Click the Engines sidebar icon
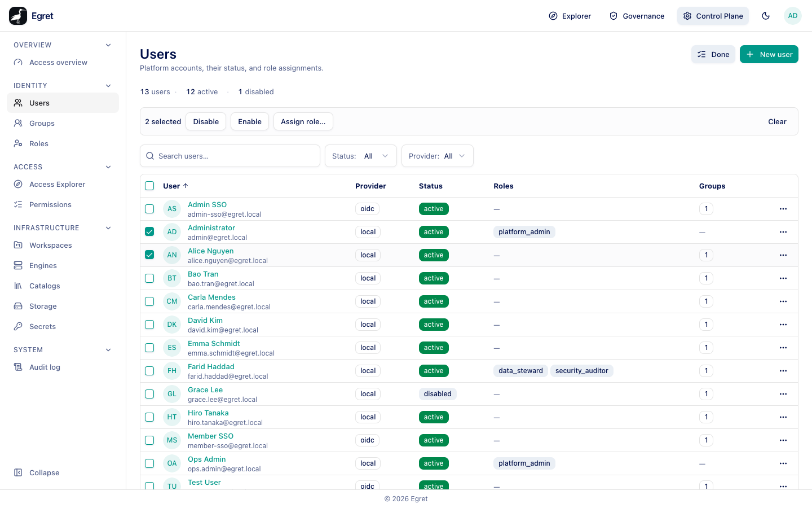 click(18, 265)
